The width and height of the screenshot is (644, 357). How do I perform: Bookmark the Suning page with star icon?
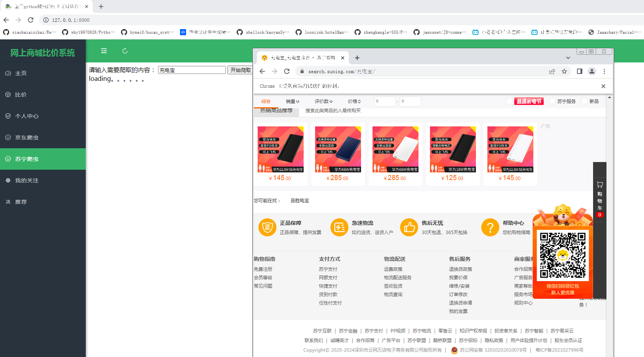(x=564, y=71)
